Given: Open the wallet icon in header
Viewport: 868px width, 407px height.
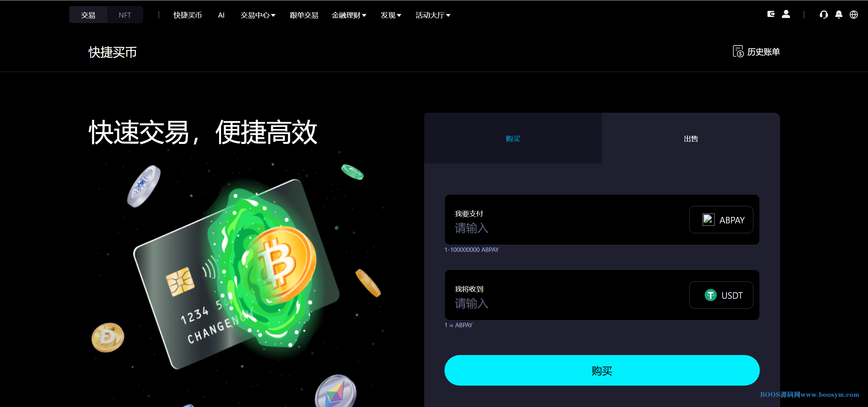Looking at the screenshot, I should pos(771,14).
